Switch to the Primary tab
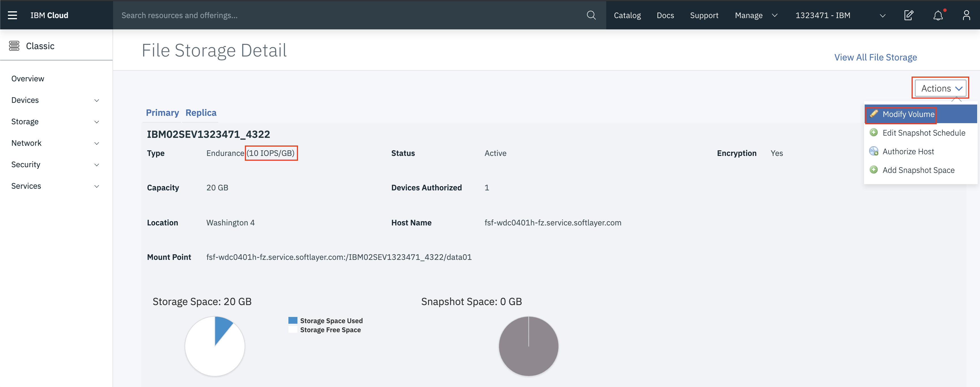This screenshot has width=980, height=387. pos(162,113)
